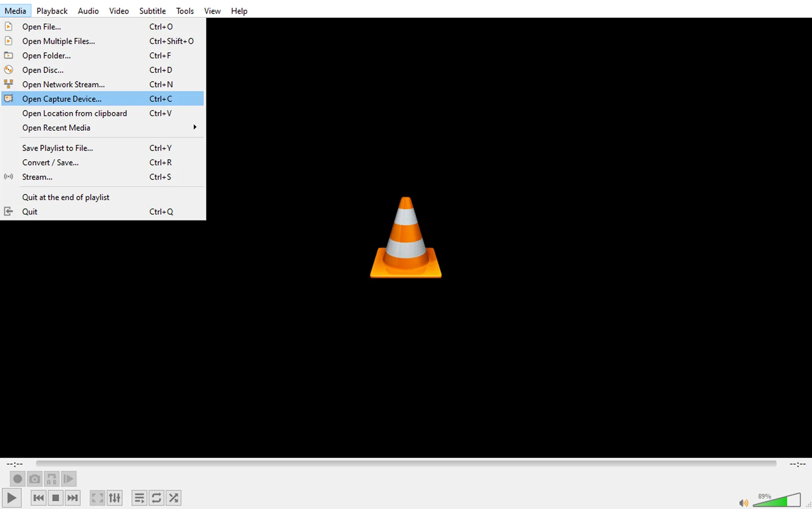Open the extended settings equalizer icon
Viewport: 812px width, 509px height.
click(115, 498)
